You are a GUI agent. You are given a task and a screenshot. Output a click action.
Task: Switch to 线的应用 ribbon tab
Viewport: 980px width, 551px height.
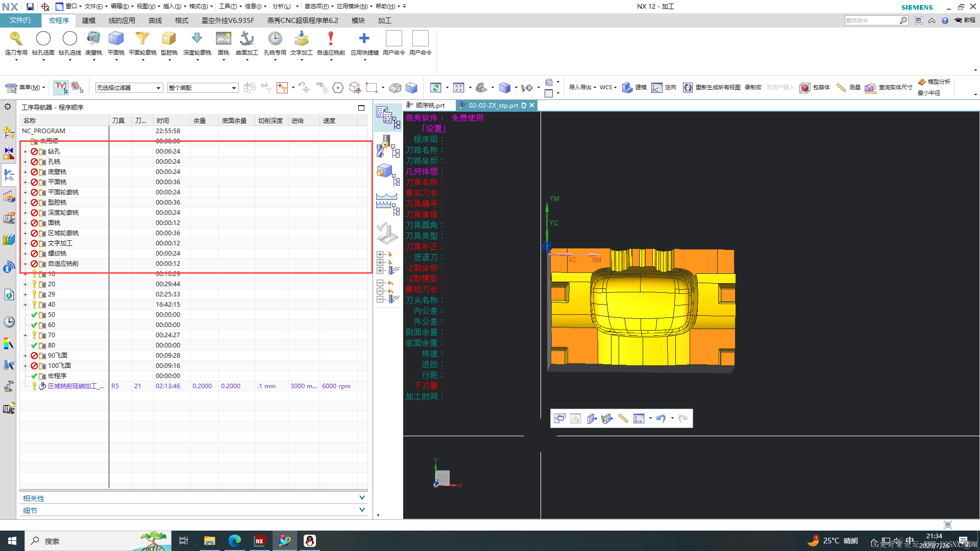122,20
